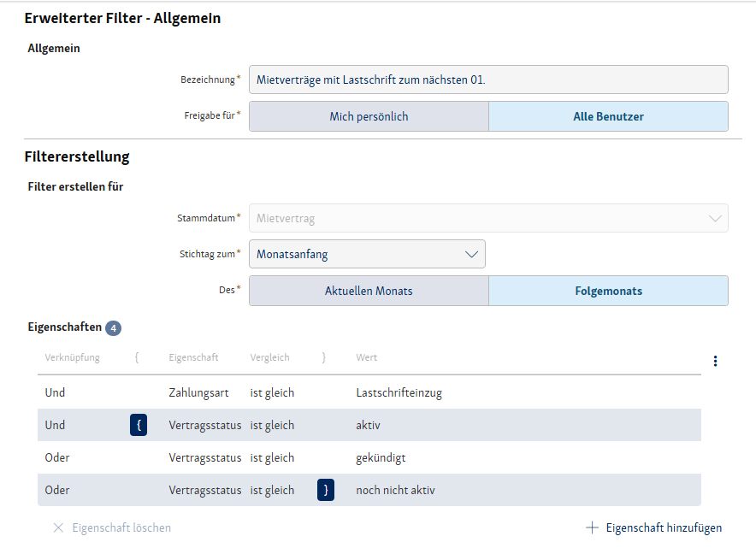Select the Vertragsstatus gekündigt row
The height and width of the screenshot is (548, 756).
(369, 457)
